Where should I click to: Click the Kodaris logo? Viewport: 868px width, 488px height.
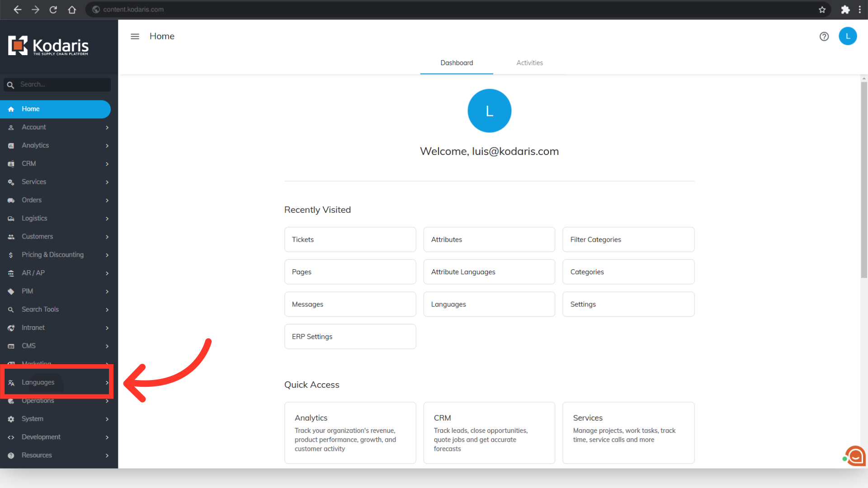(x=48, y=46)
